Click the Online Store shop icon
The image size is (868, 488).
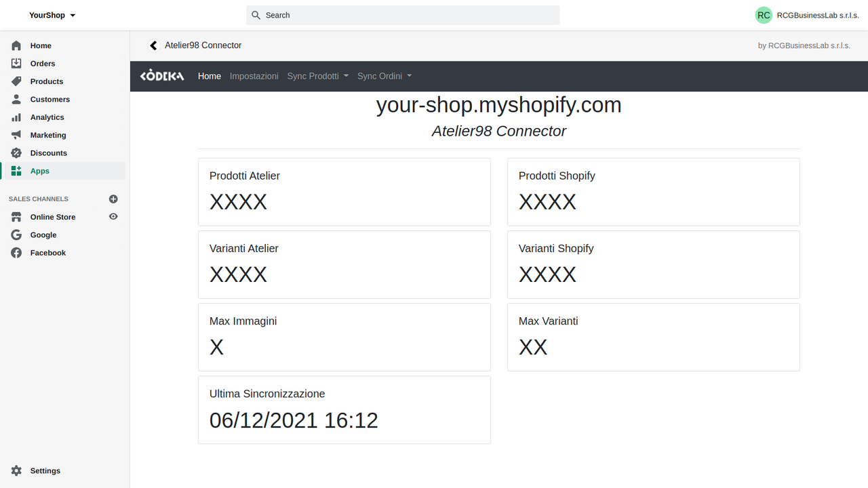click(16, 217)
